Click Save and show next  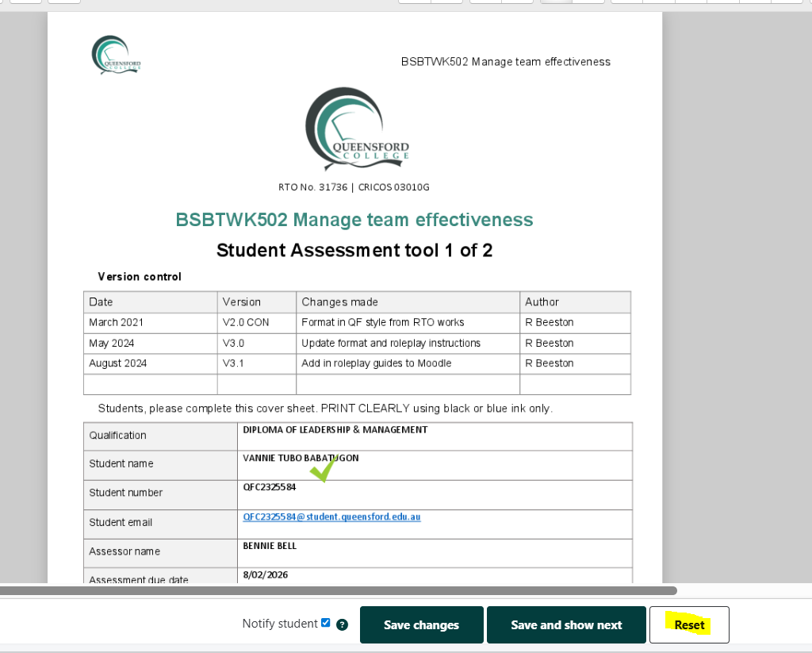566,624
